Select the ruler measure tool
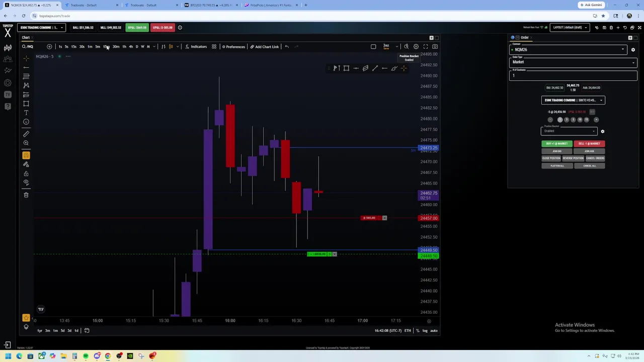 coord(26,134)
